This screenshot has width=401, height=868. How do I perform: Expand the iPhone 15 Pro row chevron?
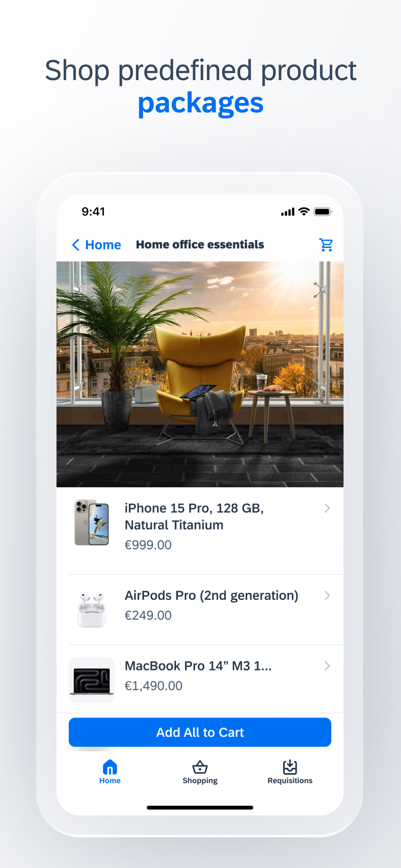pyautogui.click(x=327, y=508)
